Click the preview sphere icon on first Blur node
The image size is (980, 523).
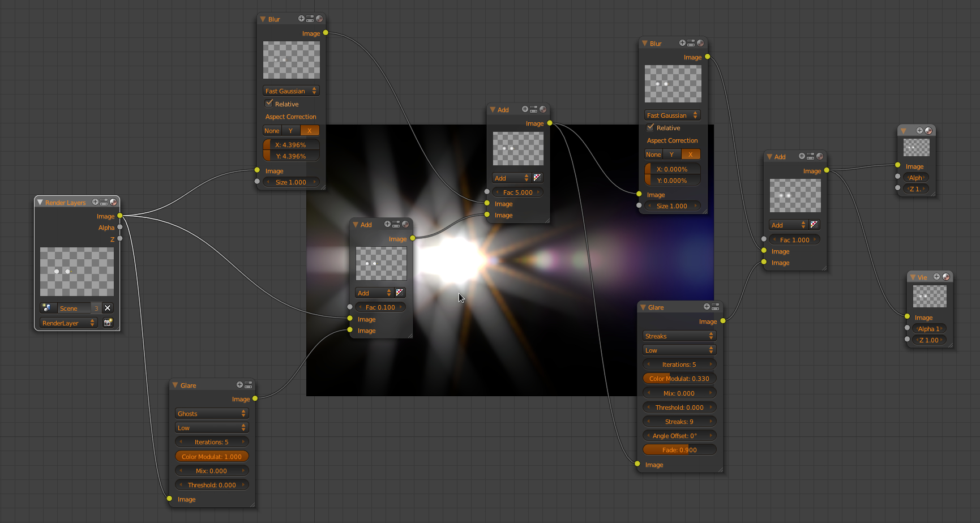click(319, 19)
